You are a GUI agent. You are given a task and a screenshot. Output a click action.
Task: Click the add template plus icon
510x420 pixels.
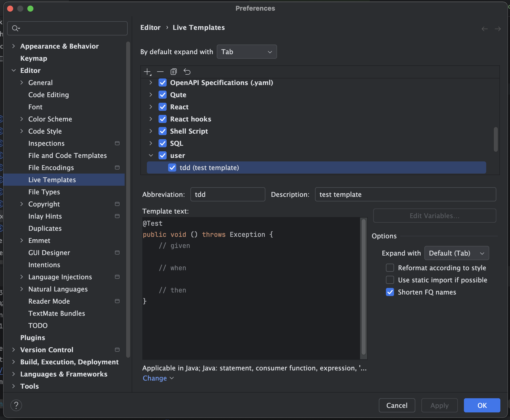pos(147,72)
